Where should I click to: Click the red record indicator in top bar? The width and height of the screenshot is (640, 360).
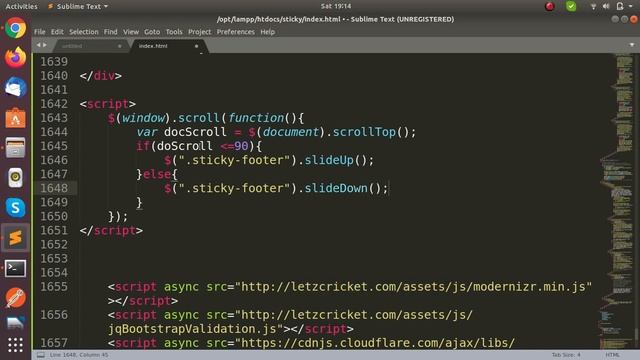[x=550, y=6]
